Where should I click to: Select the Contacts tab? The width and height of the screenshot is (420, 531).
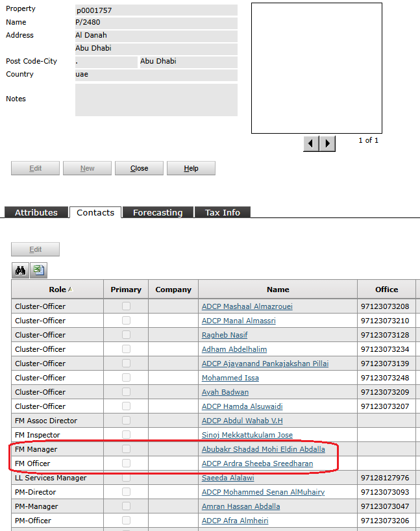click(x=95, y=212)
